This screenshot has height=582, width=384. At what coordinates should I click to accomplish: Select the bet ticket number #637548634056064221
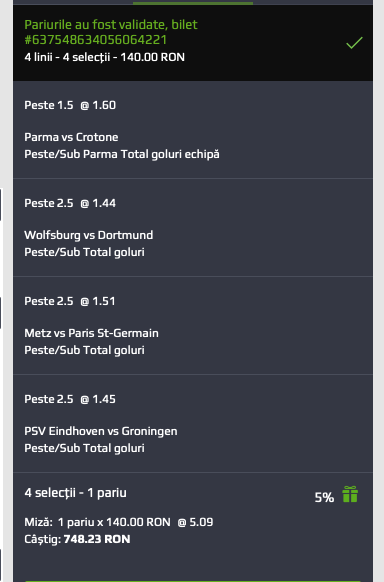pos(96,40)
